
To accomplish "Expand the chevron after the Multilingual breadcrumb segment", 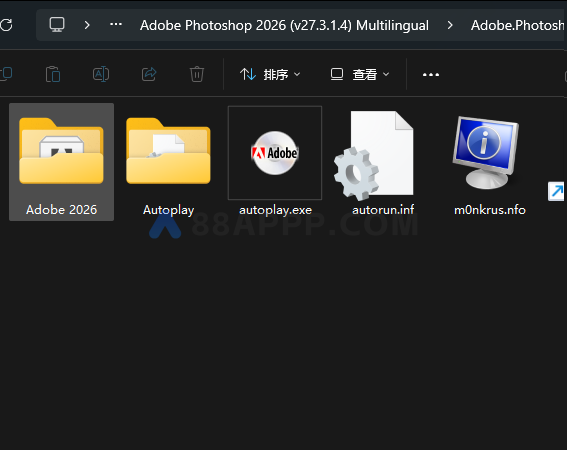I will pos(450,25).
